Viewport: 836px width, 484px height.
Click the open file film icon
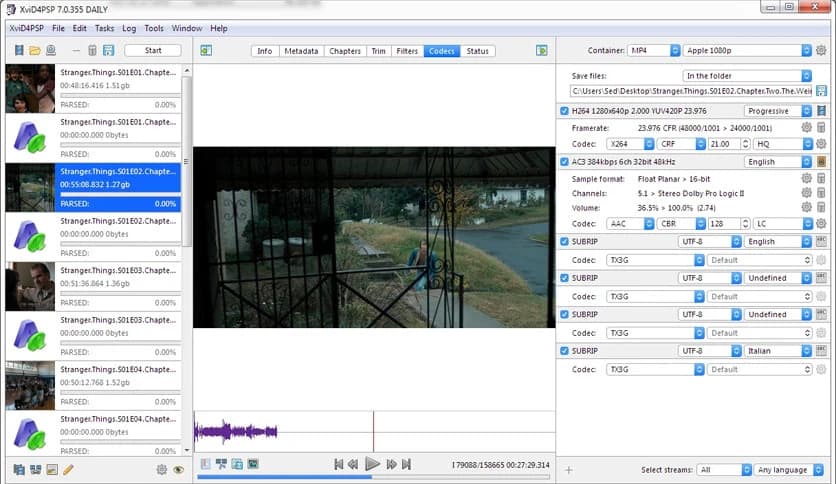(x=19, y=50)
